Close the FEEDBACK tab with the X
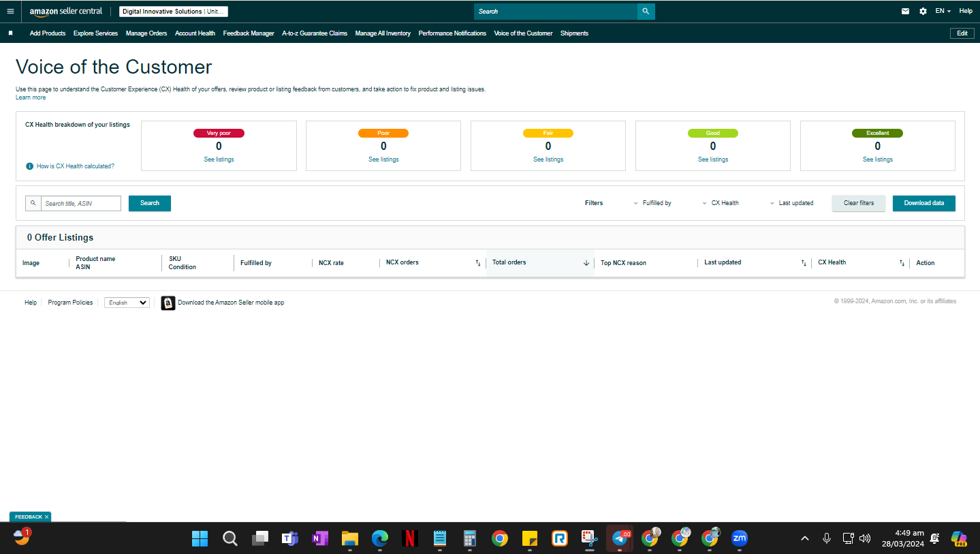 (46, 517)
